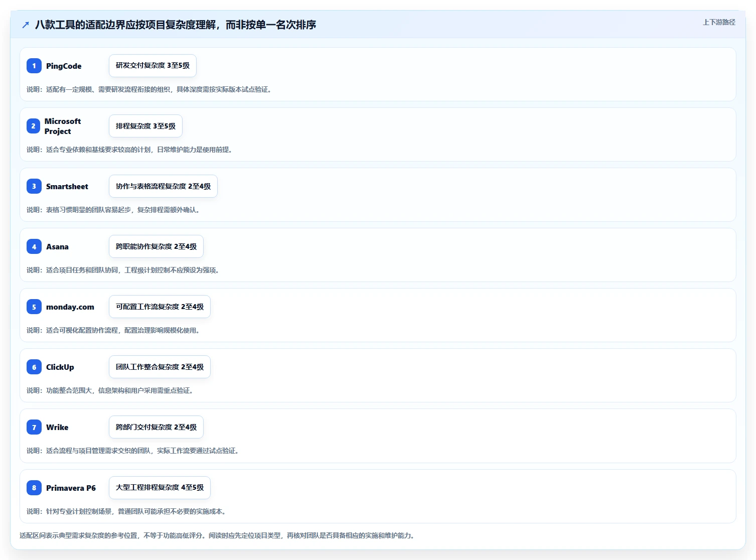The height and width of the screenshot is (560, 756).
Task: Select the 排程复杂度 3至5级 tag
Action: [x=145, y=126]
